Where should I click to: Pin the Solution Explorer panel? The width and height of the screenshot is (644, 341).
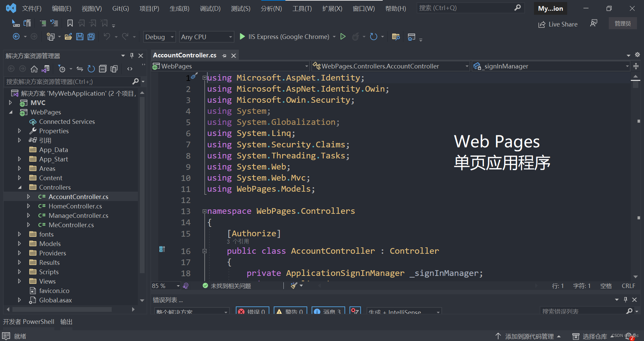132,55
